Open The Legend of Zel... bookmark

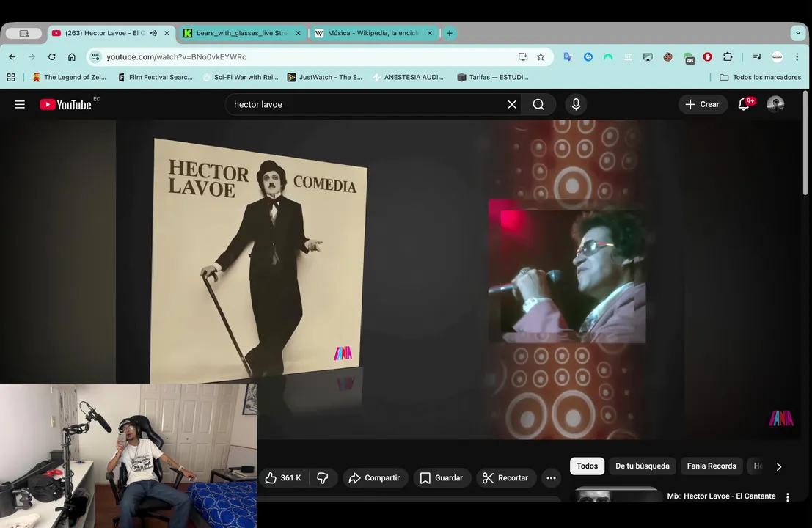(69, 77)
